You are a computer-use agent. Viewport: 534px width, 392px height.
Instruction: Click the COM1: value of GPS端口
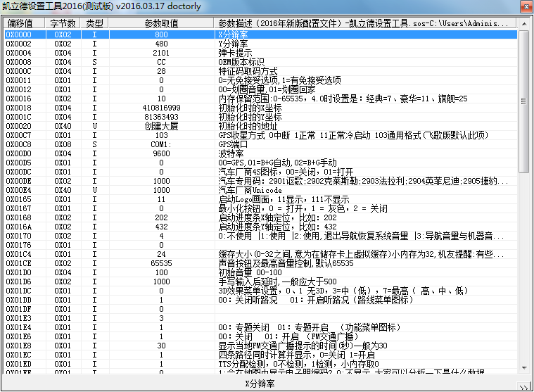pos(161,144)
